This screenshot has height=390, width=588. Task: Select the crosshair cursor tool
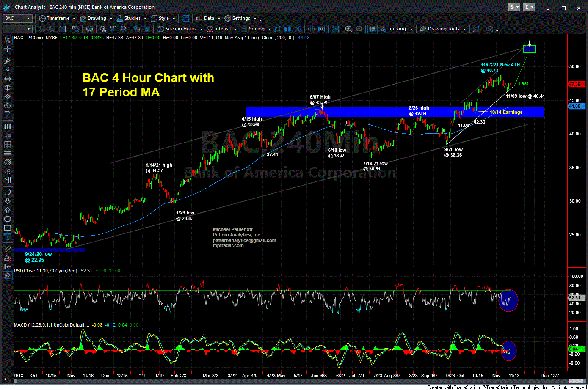pos(7,49)
